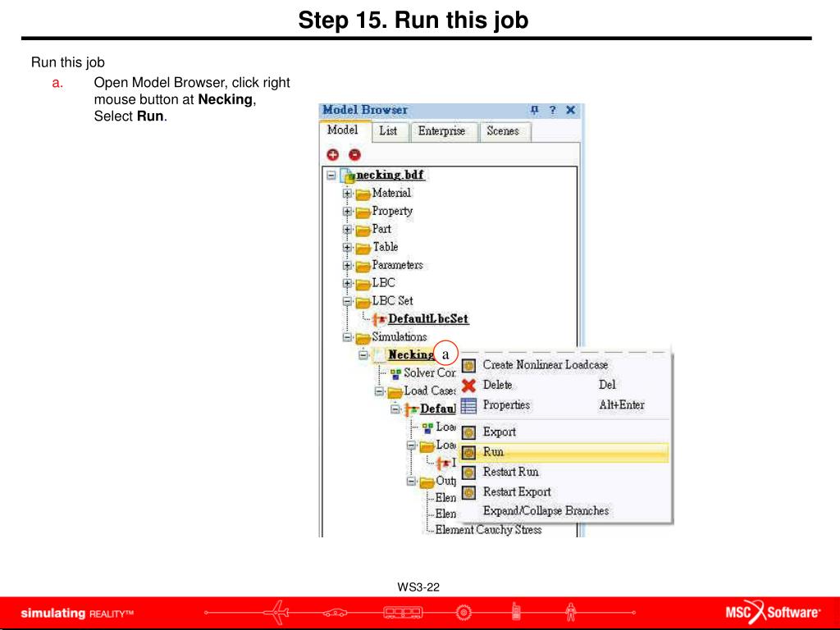Choose Create Nonlinear Loadcase menu entry
This screenshot has width=840, height=630.
point(564,365)
